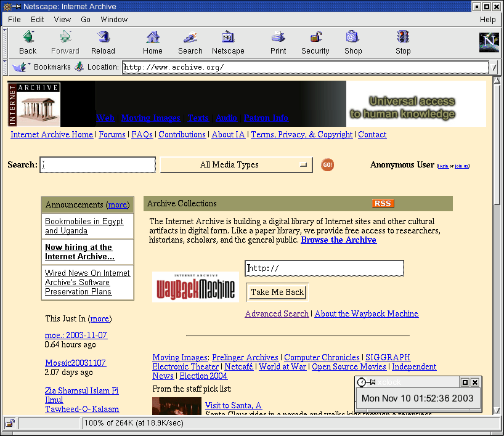Open the Bookmarks quickfile icon
This screenshot has height=436, width=504.
click(x=21, y=67)
